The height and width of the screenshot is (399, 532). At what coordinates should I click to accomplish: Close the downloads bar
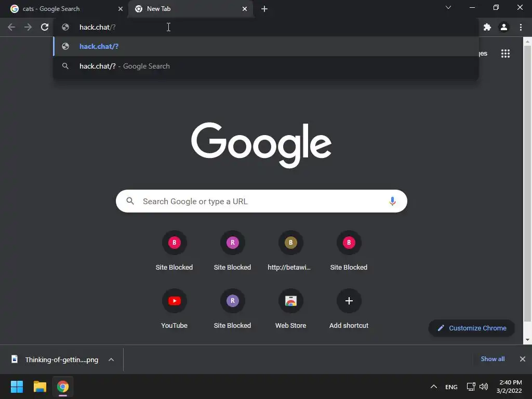pyautogui.click(x=523, y=359)
